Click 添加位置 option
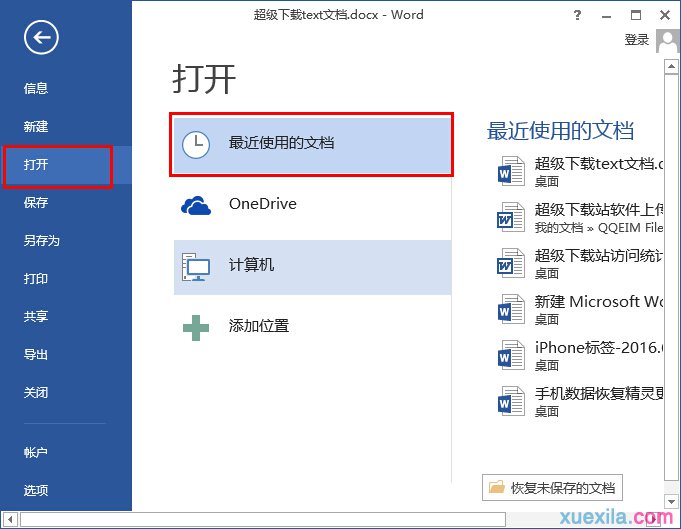 (312, 328)
